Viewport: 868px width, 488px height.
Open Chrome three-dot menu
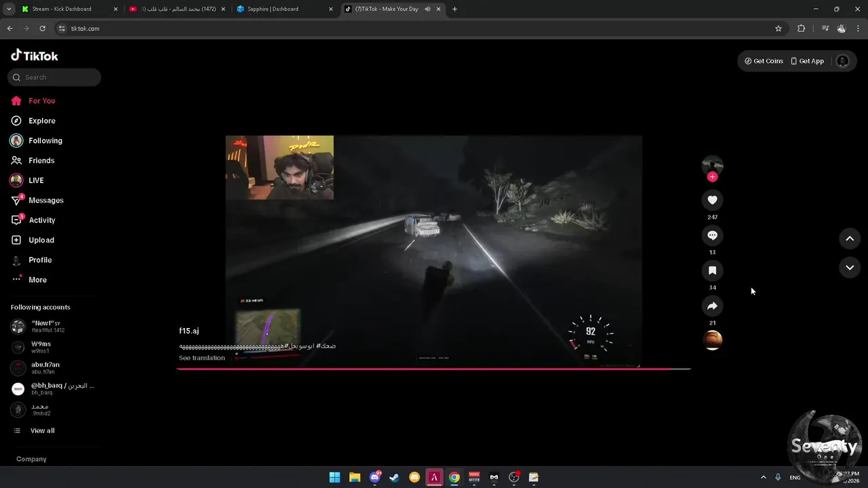pos(859,28)
